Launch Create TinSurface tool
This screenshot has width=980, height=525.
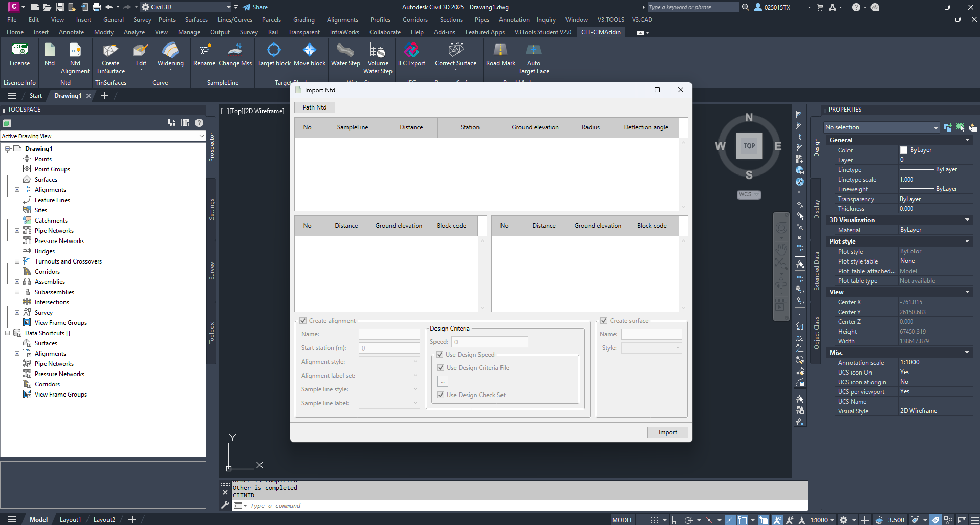pos(111,58)
